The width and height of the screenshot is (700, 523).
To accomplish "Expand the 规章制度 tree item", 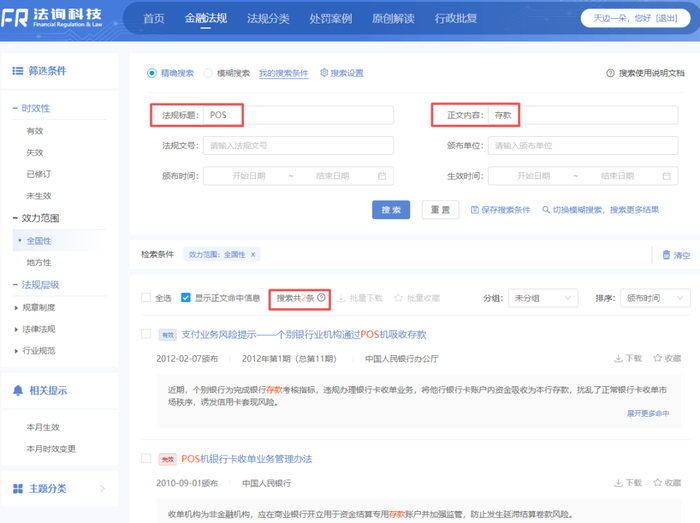I will (x=16, y=307).
